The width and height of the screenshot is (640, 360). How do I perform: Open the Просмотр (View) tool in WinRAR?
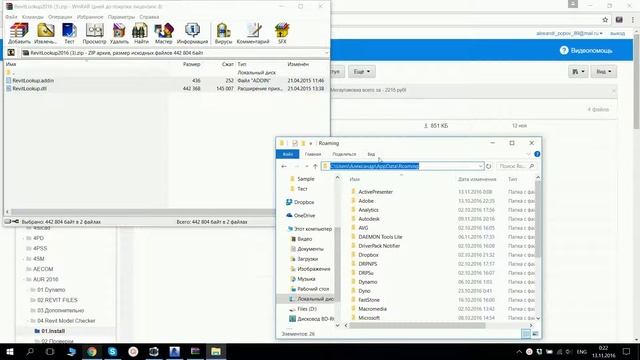94,33
